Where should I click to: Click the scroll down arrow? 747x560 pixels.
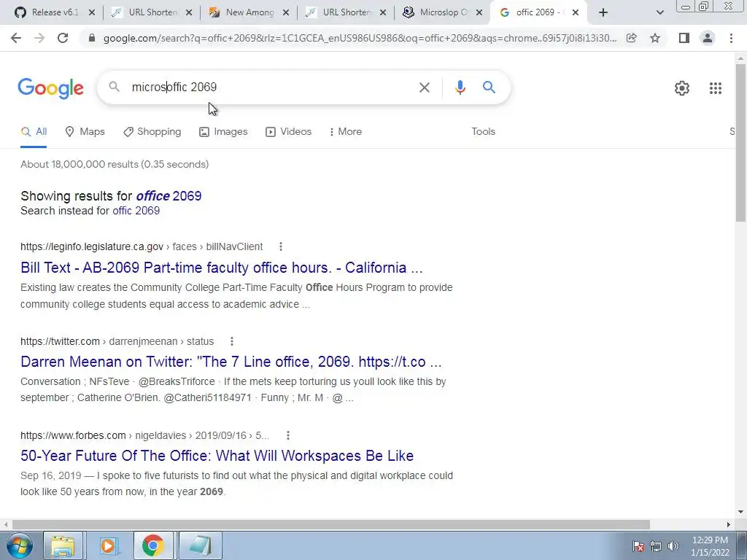pos(740,512)
